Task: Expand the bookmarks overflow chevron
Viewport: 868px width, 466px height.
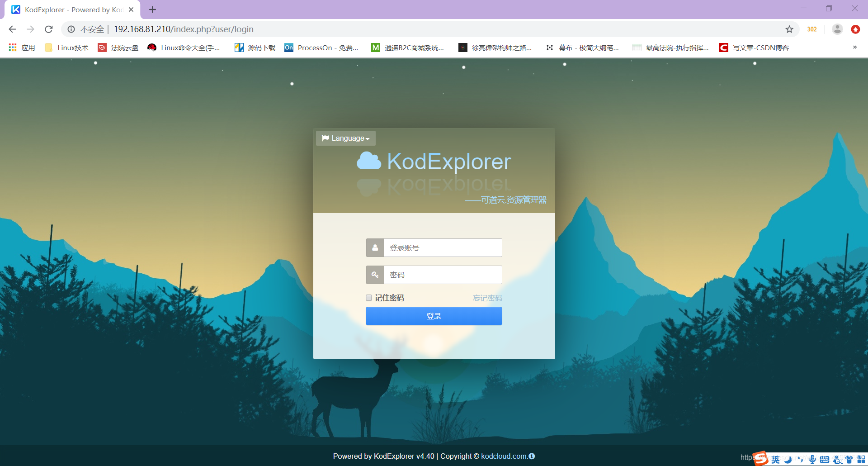Action: click(855, 47)
